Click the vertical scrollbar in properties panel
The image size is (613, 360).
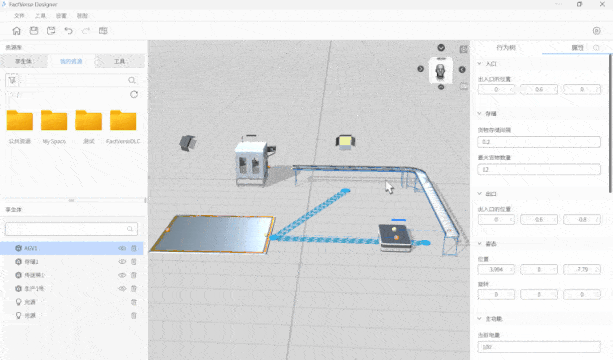pos(610,123)
